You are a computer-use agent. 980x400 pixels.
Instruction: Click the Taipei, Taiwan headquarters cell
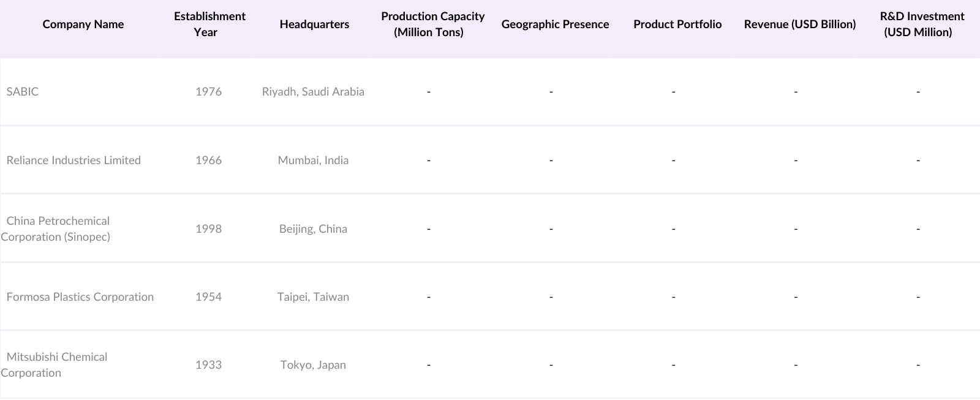313,297
